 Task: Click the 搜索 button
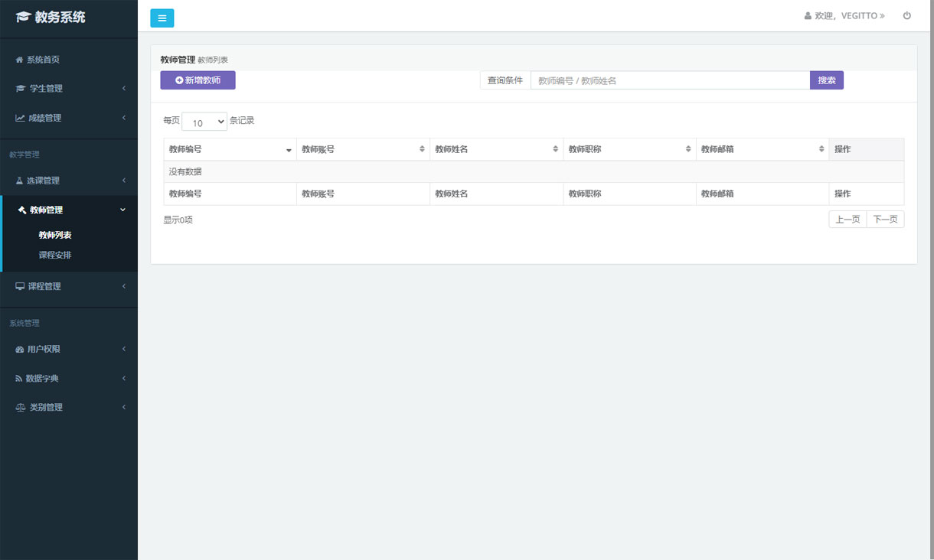826,80
